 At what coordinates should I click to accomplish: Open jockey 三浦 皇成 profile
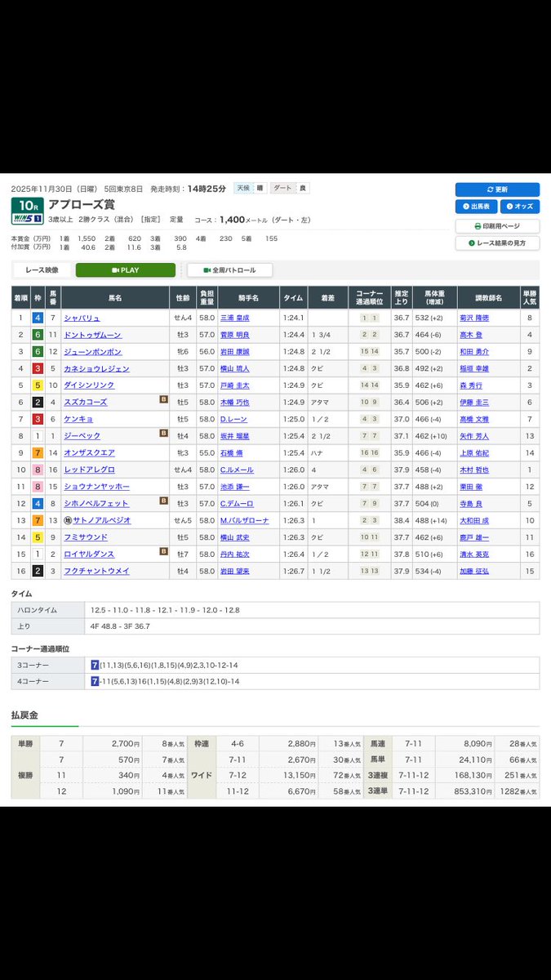(x=235, y=318)
